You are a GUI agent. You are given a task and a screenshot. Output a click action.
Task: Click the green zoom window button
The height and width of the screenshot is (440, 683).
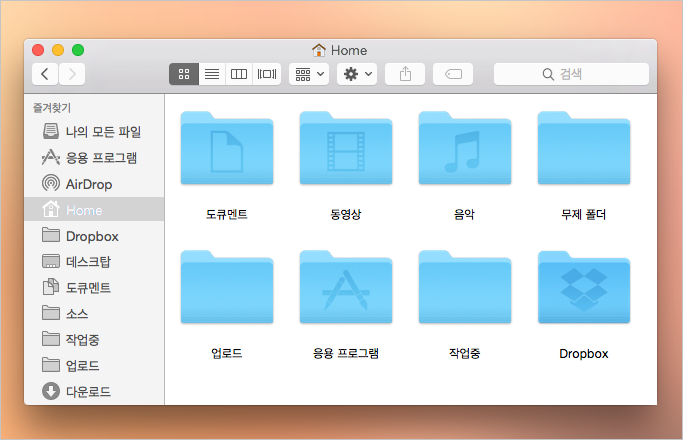[78, 50]
